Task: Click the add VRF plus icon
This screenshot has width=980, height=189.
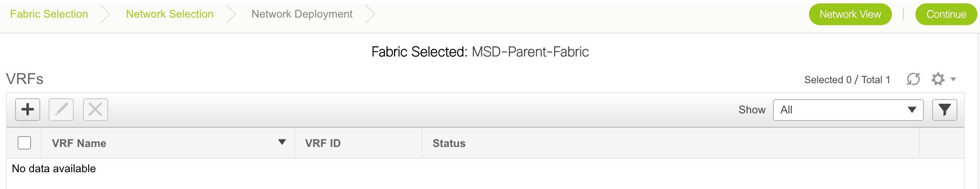Action: click(28, 110)
